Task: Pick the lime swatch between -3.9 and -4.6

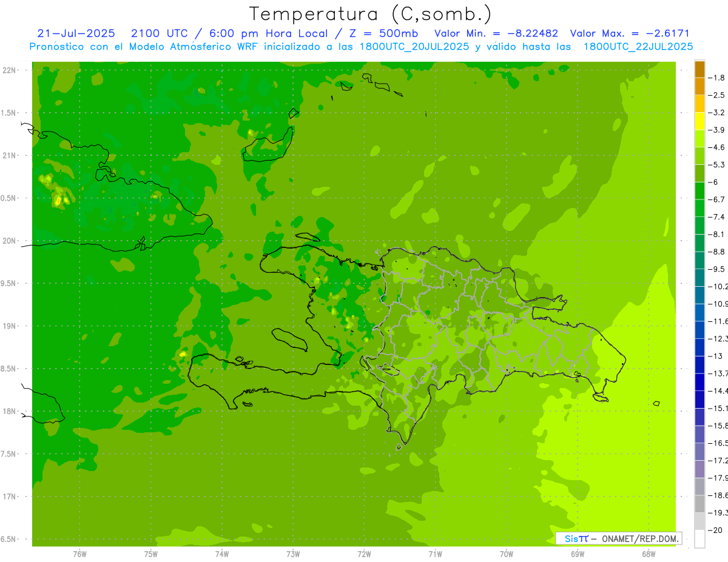Action: pyautogui.click(x=699, y=139)
